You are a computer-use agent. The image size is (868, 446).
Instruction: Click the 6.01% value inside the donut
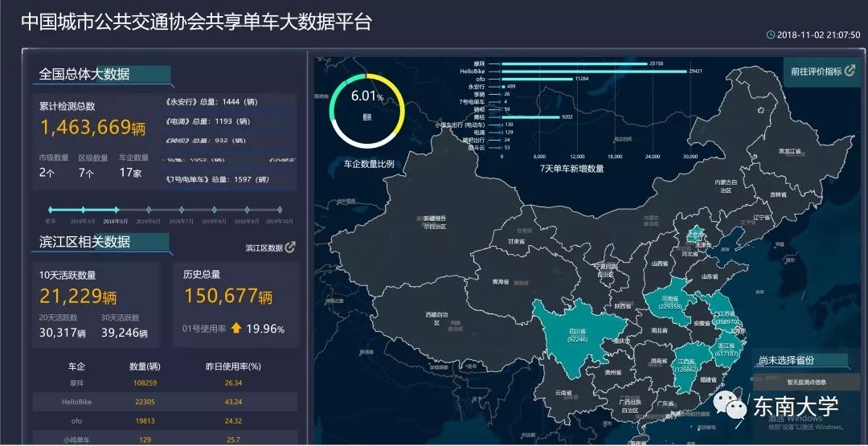tap(367, 96)
